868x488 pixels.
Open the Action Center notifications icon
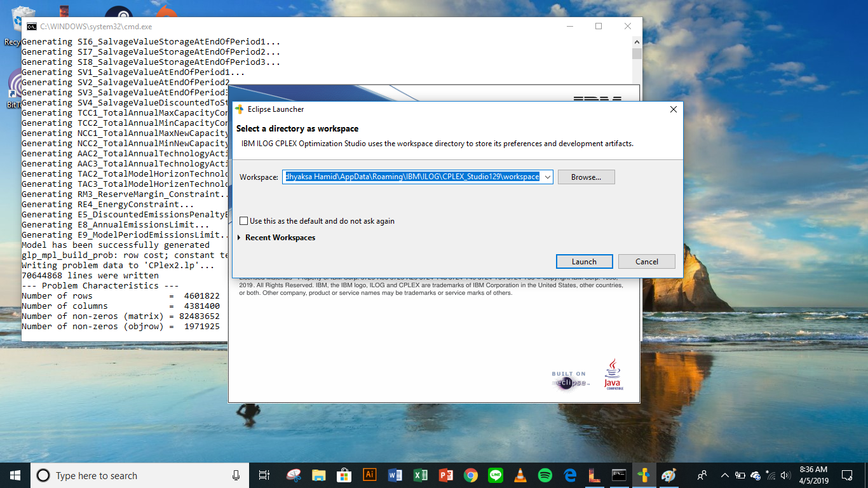tap(847, 475)
